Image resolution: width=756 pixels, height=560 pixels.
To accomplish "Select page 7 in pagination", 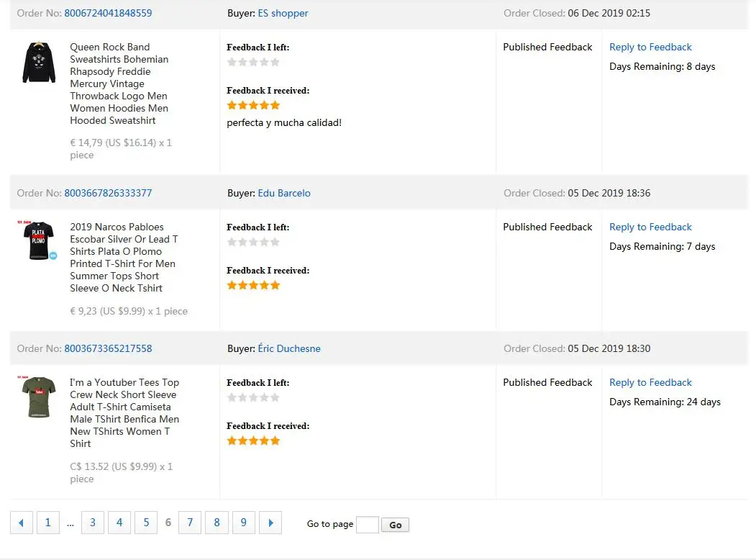I will coord(190,523).
